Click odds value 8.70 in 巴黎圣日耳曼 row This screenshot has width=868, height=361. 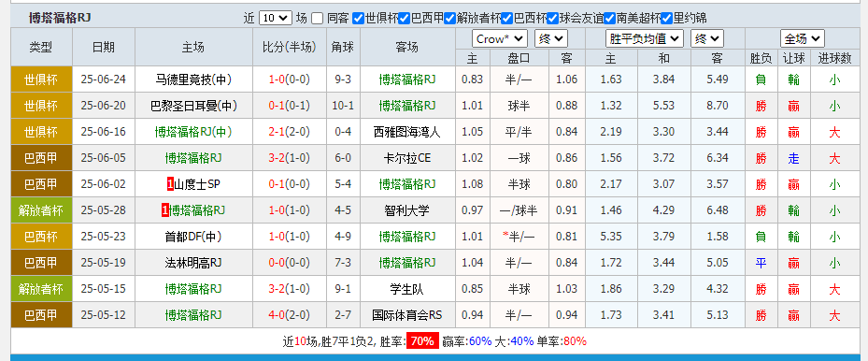(x=717, y=105)
